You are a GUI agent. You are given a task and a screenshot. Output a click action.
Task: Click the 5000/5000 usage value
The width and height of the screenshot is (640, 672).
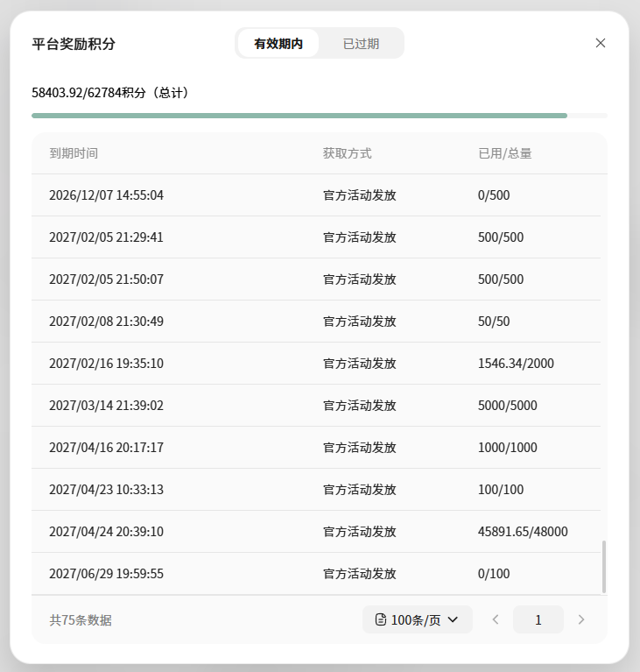[507, 405]
